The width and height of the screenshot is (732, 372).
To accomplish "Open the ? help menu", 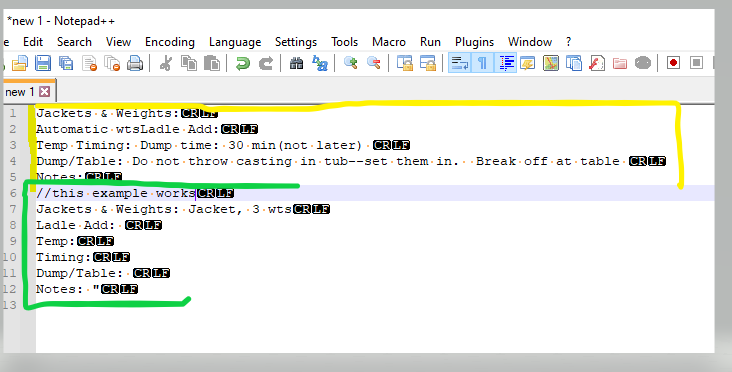I will click(x=568, y=42).
